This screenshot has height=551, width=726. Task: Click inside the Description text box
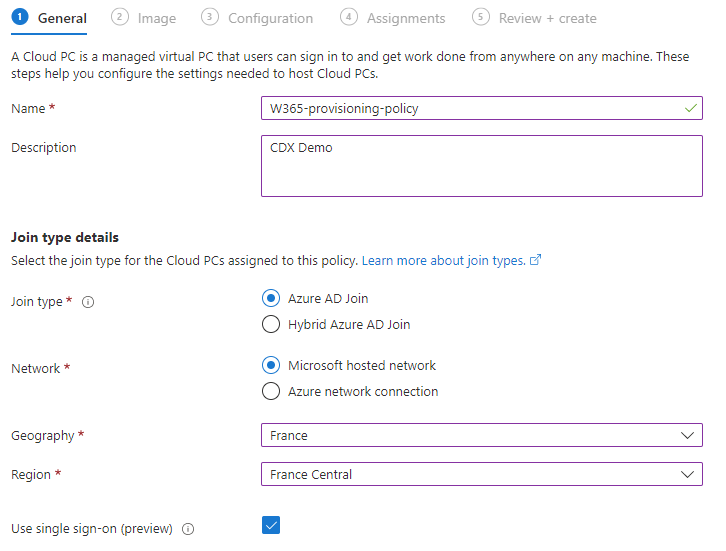pyautogui.click(x=482, y=166)
